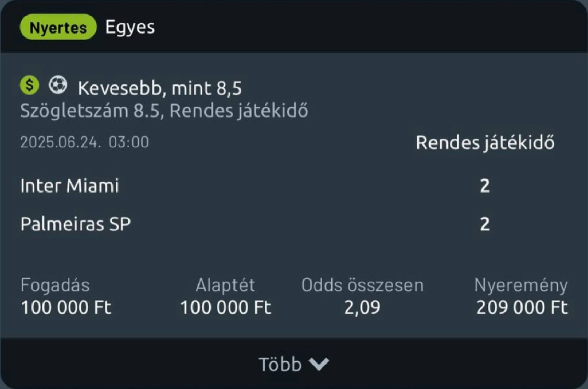Click the Szögletszám 8.5 market description

(164, 111)
